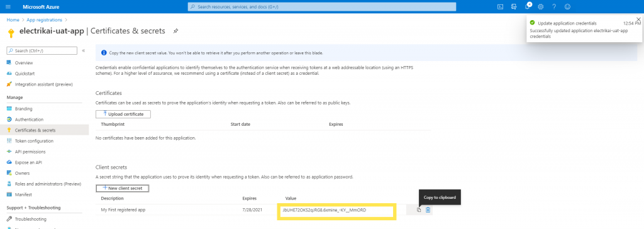Click the Manifest icon in sidebar
Viewport: 644px width, 229px height.
9,194
